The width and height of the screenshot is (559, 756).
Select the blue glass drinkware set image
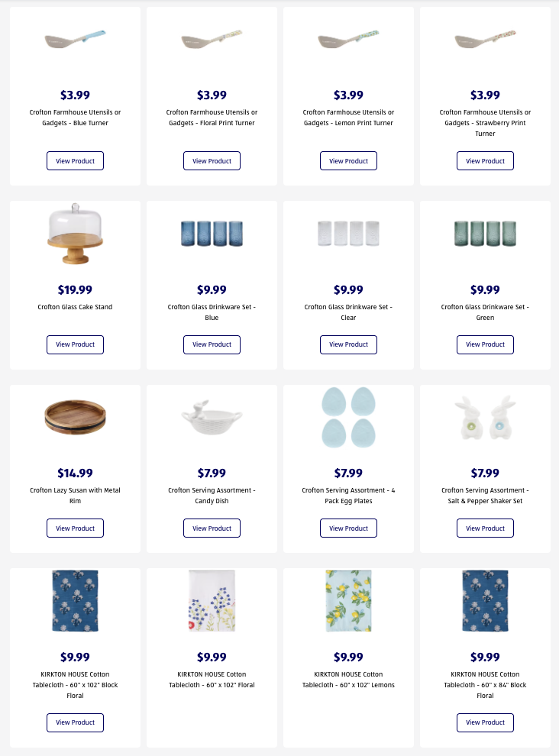(x=212, y=233)
